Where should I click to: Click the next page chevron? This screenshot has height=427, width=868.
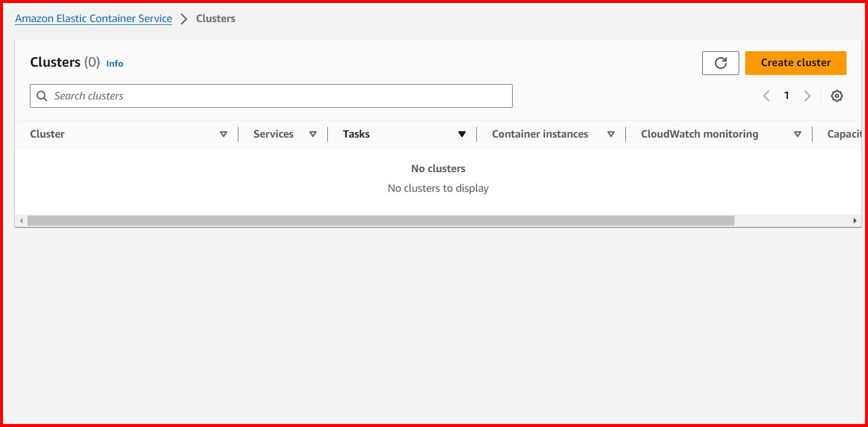(x=807, y=95)
